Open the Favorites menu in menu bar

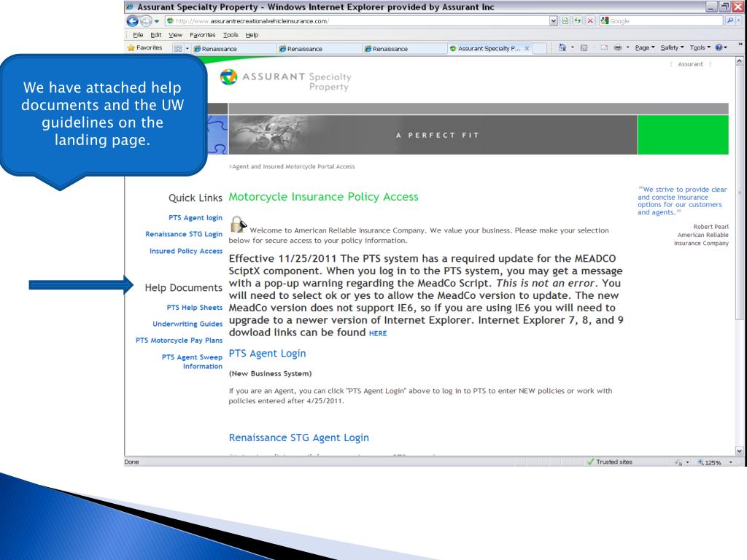click(x=203, y=35)
